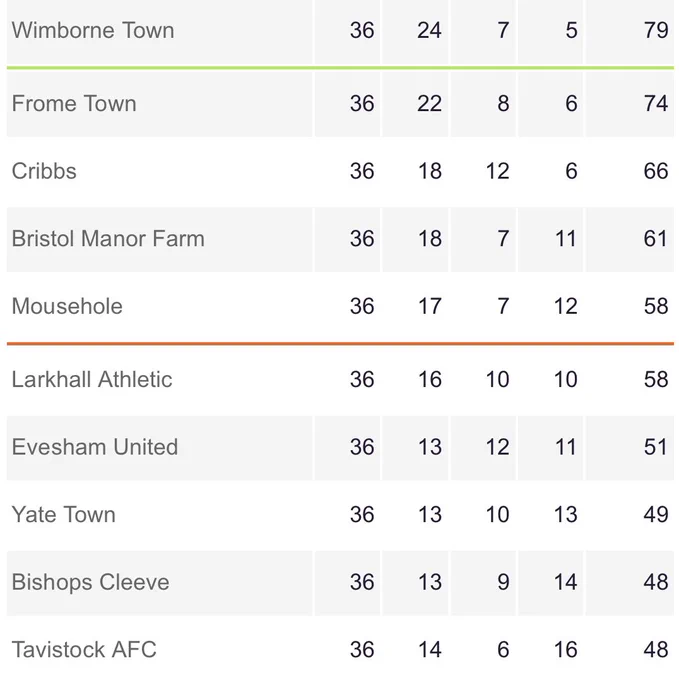Click the green promotion line separator

(340, 68)
